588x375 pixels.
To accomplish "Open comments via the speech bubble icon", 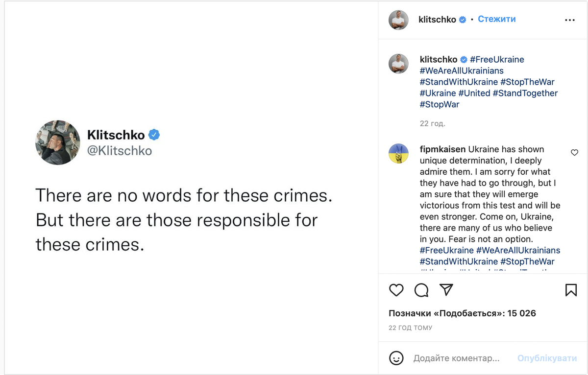I will 421,290.
